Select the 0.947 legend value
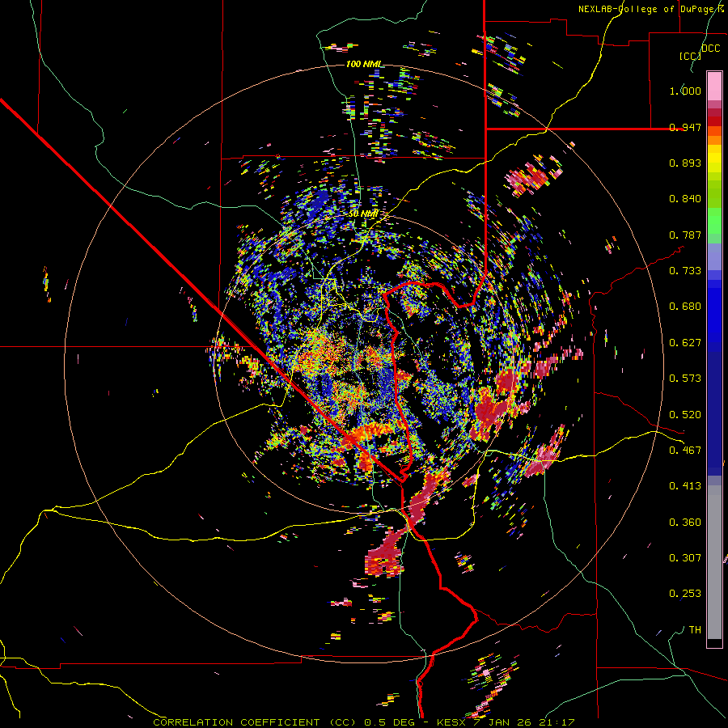728x728 pixels. 685,127
